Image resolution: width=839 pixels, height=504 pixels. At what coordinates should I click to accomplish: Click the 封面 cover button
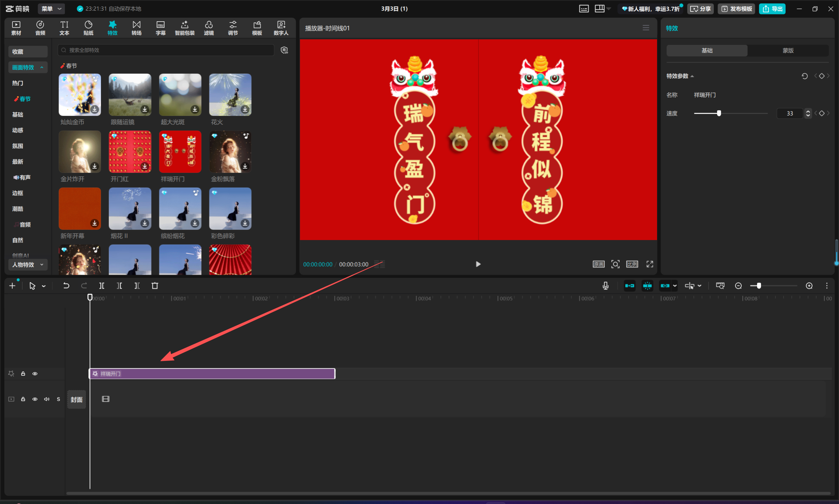[76, 400]
